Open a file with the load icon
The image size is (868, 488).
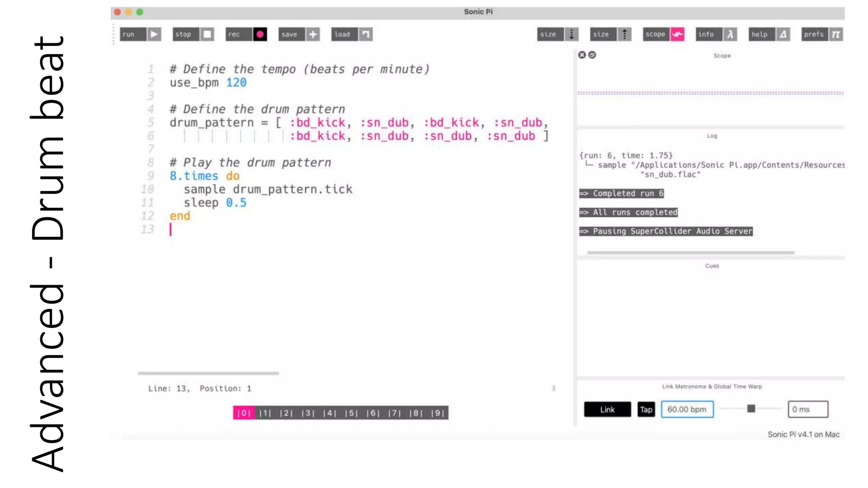click(x=366, y=34)
